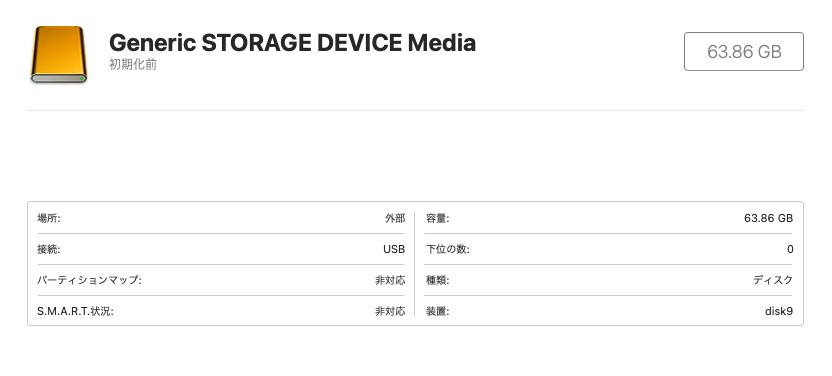Click the 容量 row label
832x376 pixels.
click(x=437, y=218)
